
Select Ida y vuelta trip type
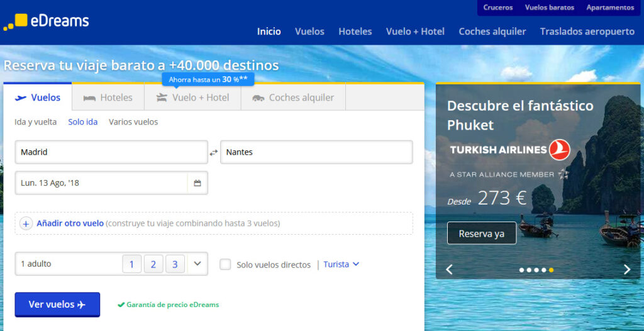point(35,122)
